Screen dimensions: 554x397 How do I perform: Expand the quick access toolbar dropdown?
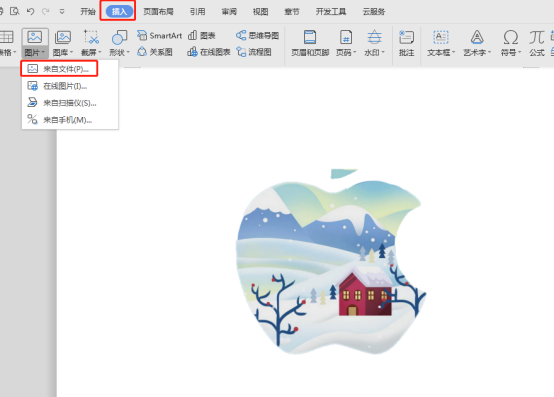(x=62, y=11)
